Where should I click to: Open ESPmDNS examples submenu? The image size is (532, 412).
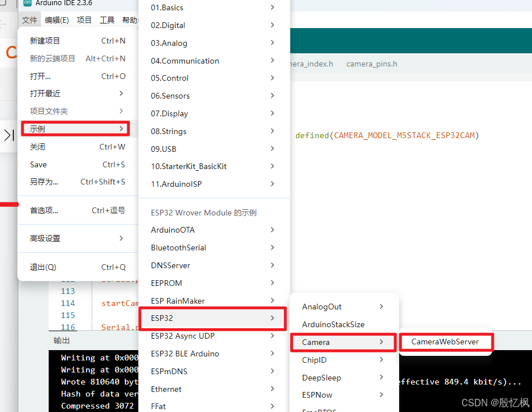tap(214, 371)
